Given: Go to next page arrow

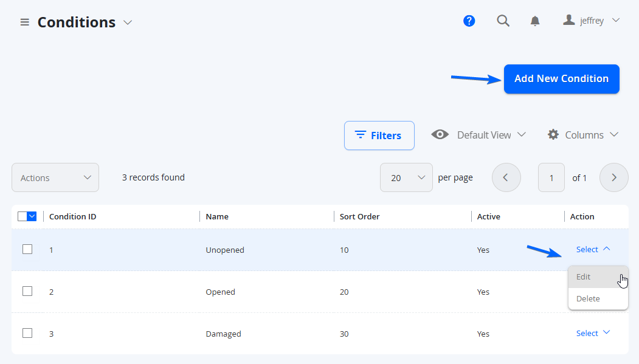Looking at the screenshot, I should 613,177.
